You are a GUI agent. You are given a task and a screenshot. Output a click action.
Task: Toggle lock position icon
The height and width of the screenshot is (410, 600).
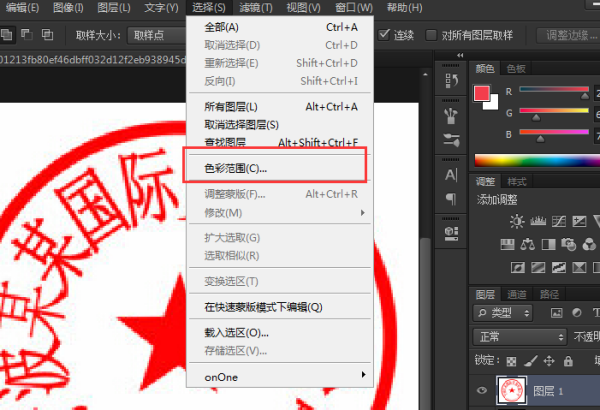[x=549, y=361]
